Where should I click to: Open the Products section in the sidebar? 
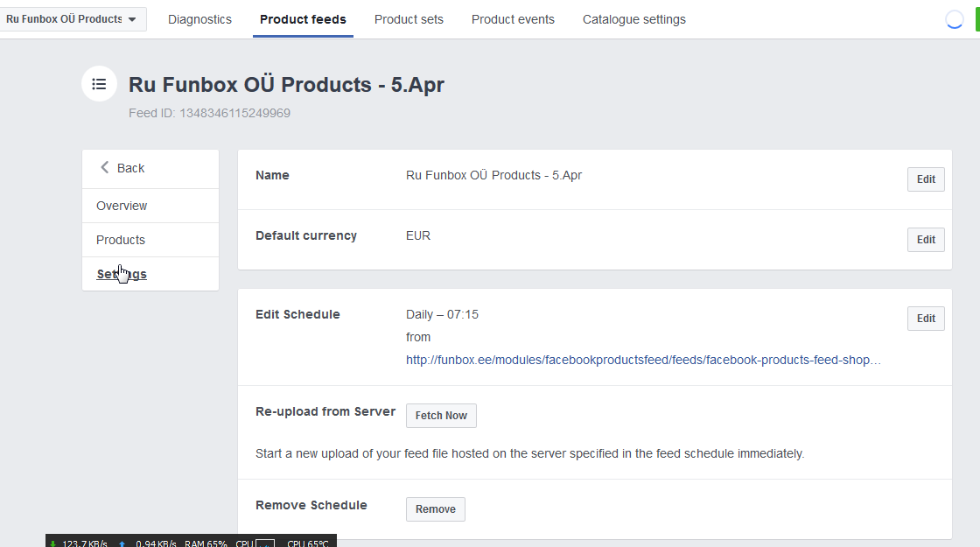tap(121, 240)
